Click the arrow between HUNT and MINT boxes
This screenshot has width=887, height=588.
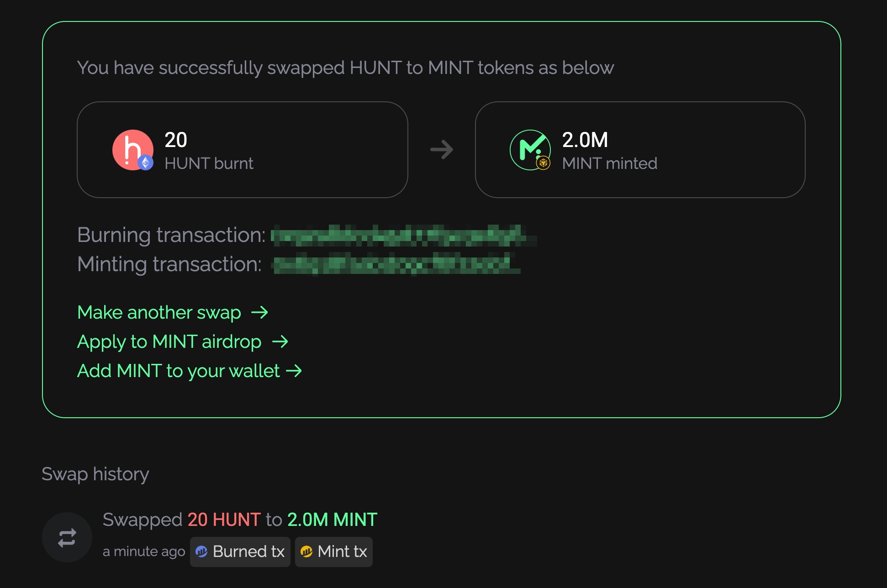tap(441, 150)
